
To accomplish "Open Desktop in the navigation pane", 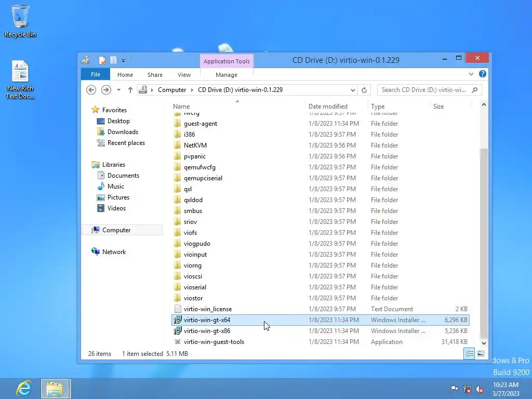I will pos(118,121).
